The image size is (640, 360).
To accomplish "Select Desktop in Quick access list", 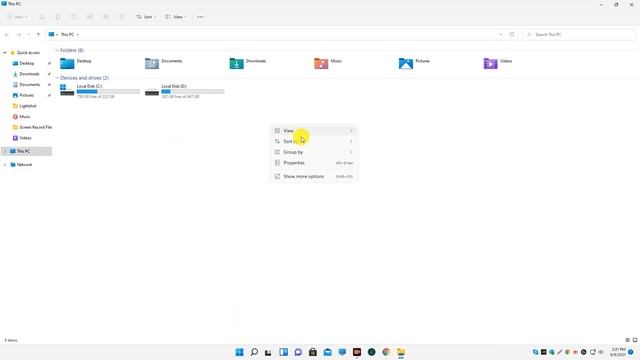I will pos(27,63).
